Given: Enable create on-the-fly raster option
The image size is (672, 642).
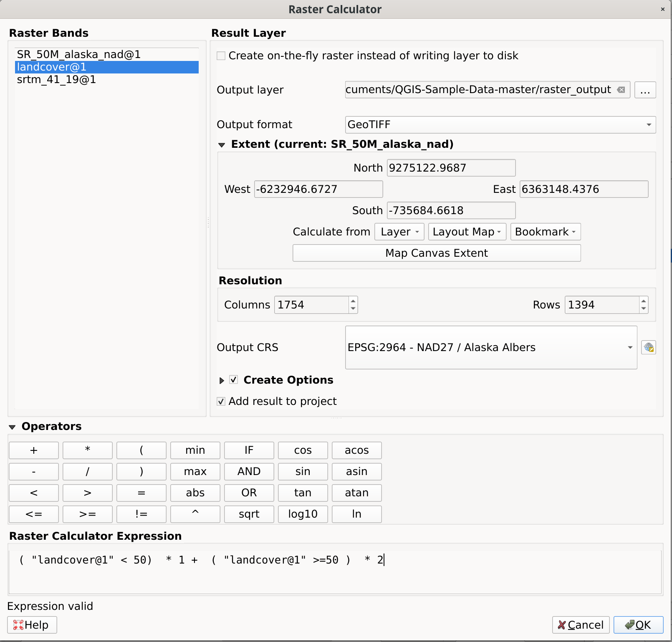Looking at the screenshot, I should (221, 56).
